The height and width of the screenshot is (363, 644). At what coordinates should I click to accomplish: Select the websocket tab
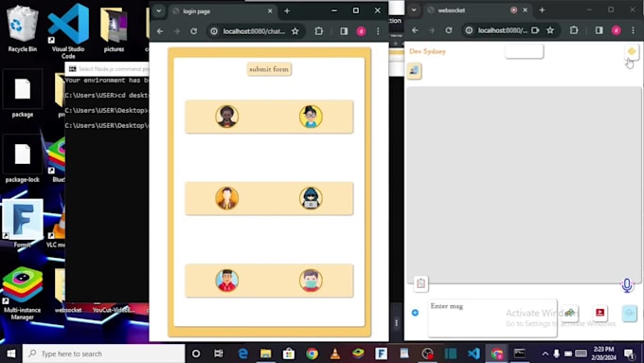(x=477, y=10)
